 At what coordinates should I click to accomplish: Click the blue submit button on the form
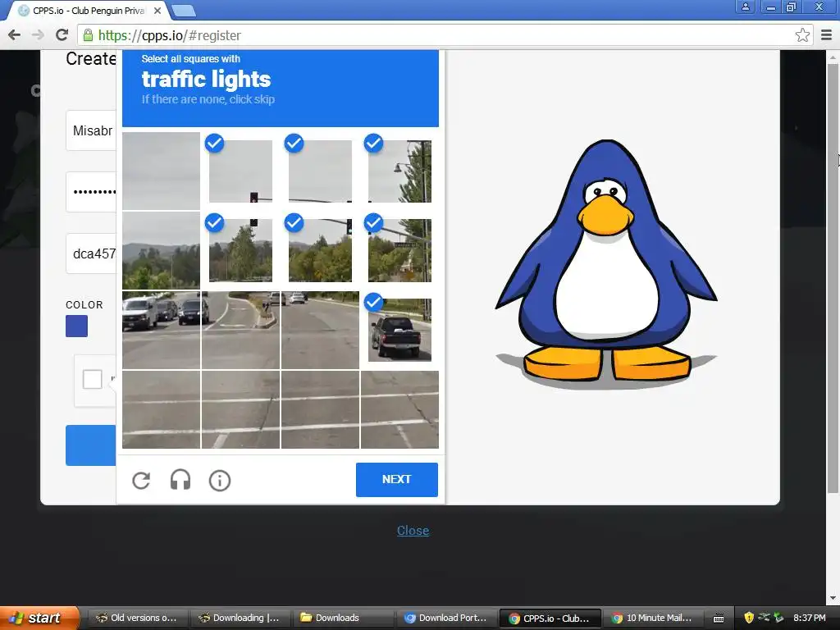click(x=90, y=445)
